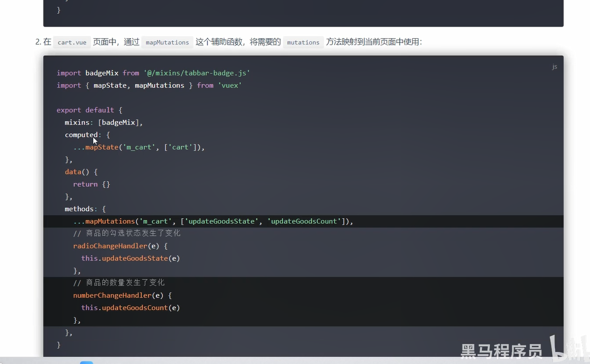The image size is (590, 364).
Task: Click the 'js' language tag on the code block
Action: (x=554, y=67)
